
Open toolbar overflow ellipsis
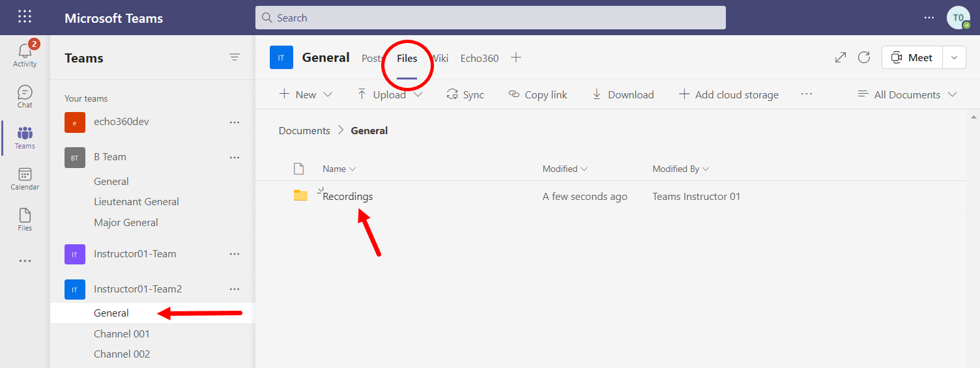pyautogui.click(x=807, y=94)
